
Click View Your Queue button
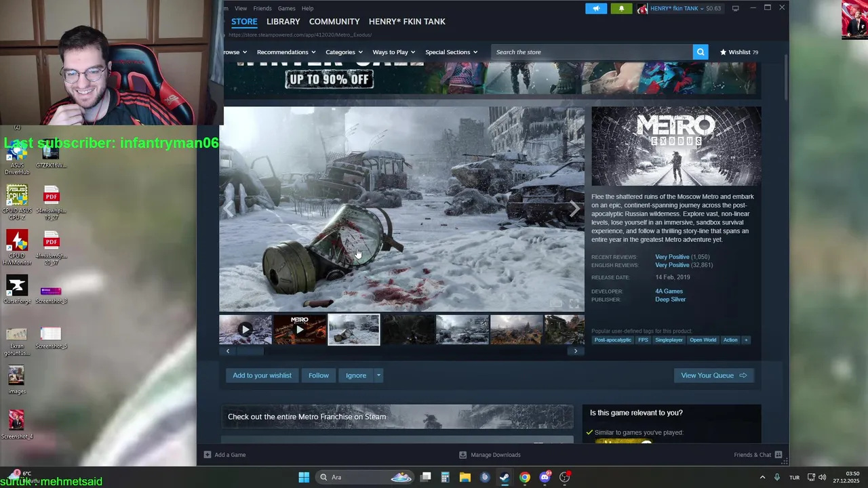click(713, 375)
